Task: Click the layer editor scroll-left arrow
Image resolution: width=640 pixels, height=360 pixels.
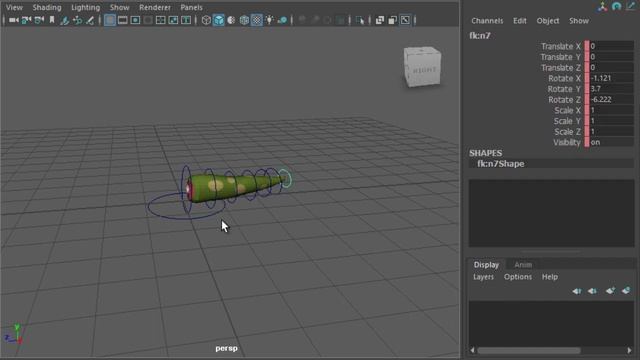Action: pyautogui.click(x=473, y=350)
